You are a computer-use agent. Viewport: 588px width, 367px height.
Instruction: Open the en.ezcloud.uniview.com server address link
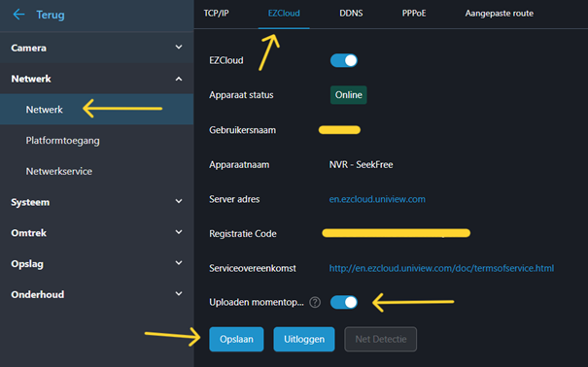click(x=377, y=199)
